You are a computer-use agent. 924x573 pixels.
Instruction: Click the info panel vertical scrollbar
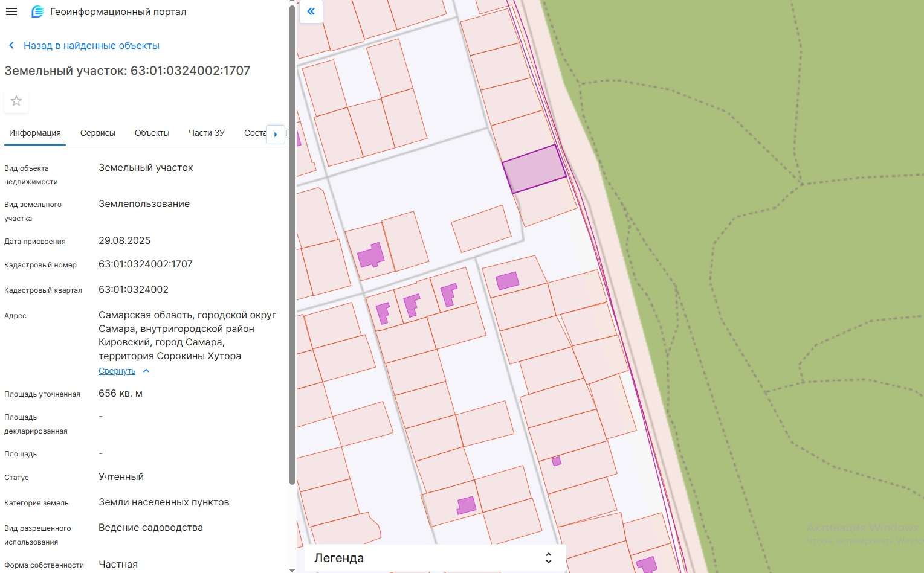[x=292, y=242]
